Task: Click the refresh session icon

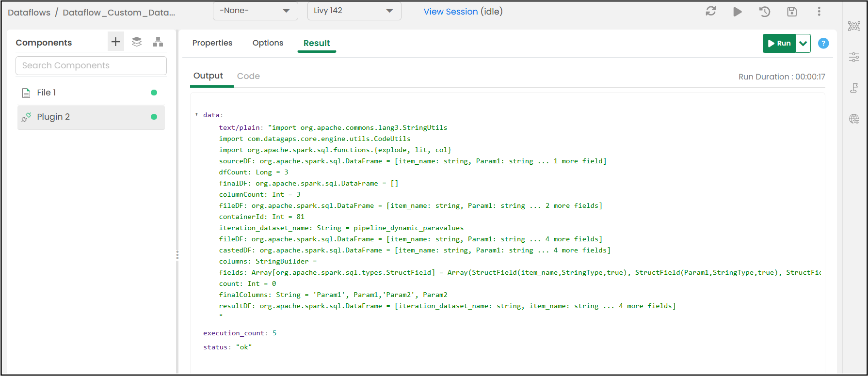Action: [x=711, y=12]
